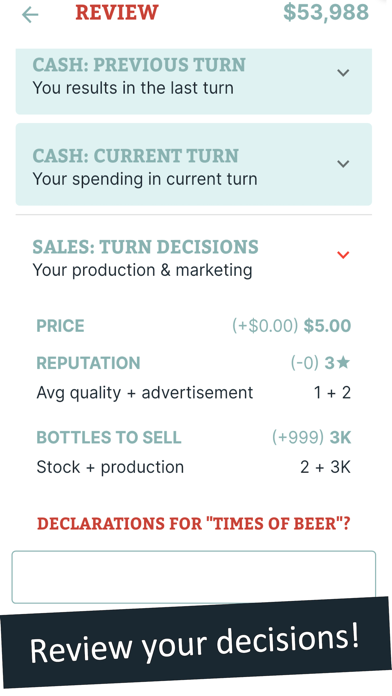This screenshot has width=392, height=696.
Task: Click the REVIEW page title
Action: [x=117, y=12]
